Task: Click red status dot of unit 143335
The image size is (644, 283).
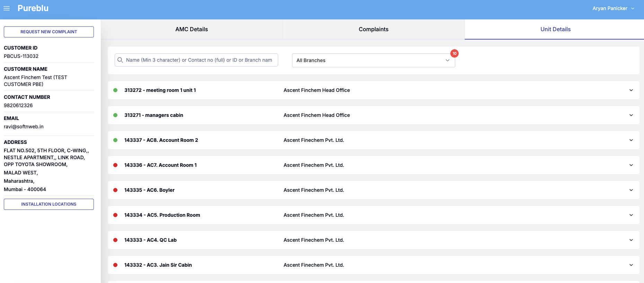Action: tap(115, 190)
